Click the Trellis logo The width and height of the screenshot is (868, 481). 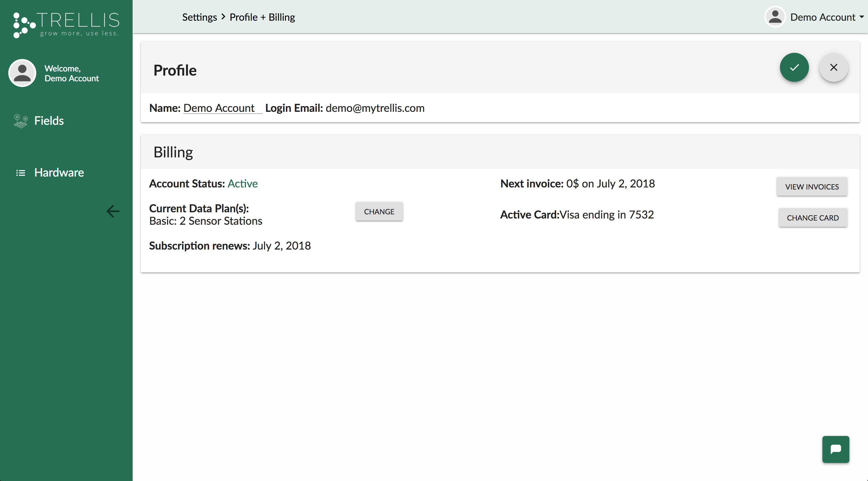pyautogui.click(x=66, y=24)
